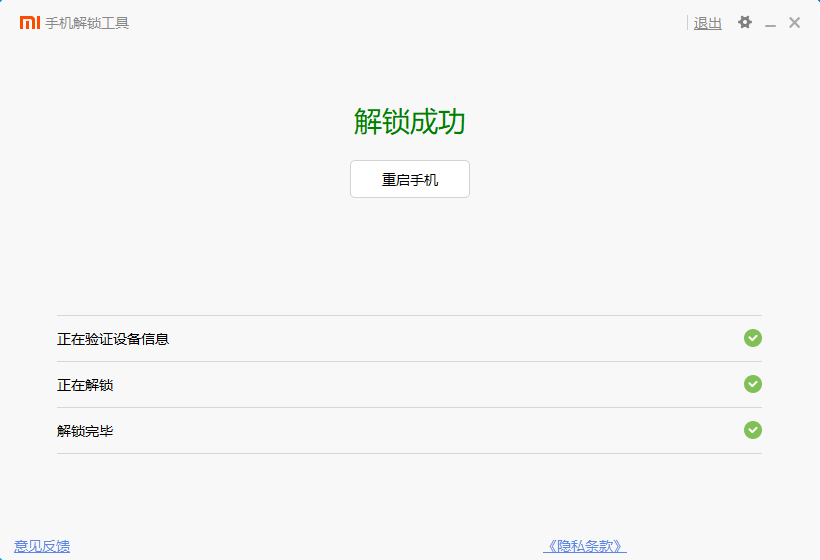Open settings via the gear icon
The height and width of the screenshot is (560, 820).
click(x=744, y=22)
